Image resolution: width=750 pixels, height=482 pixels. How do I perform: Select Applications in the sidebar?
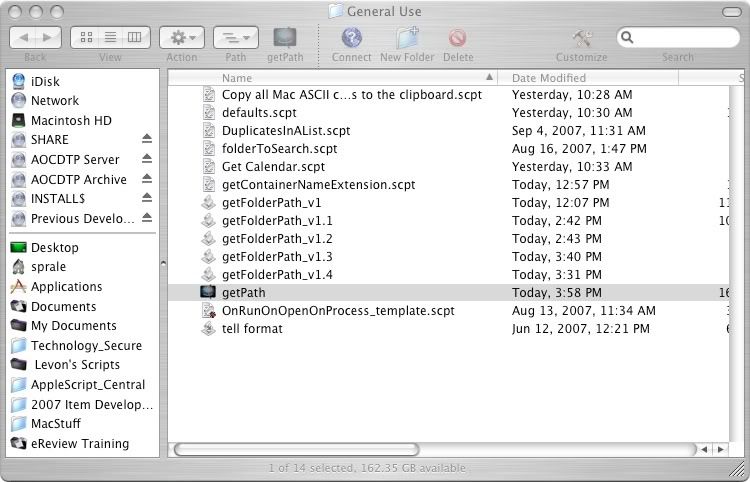(66, 287)
